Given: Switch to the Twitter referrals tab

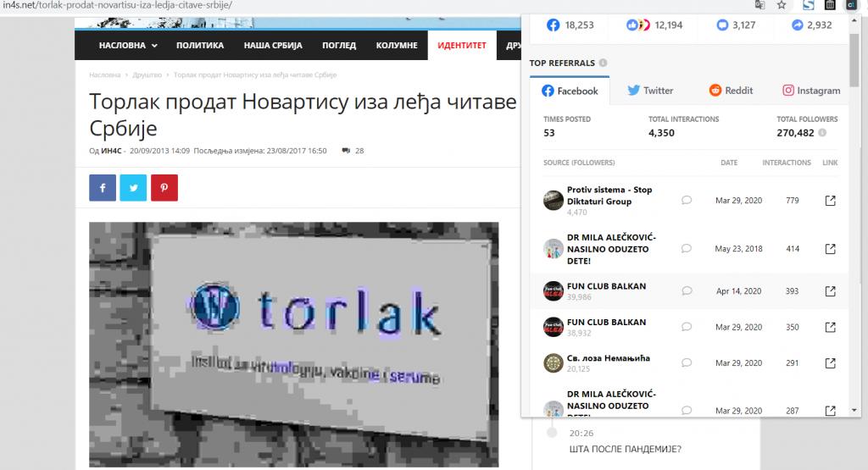Looking at the screenshot, I should point(650,90).
